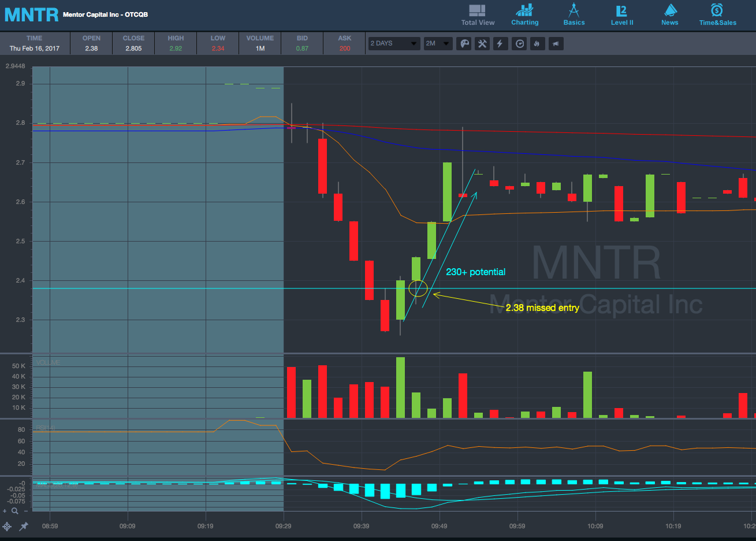Click the flame toolbar icon

(x=537, y=44)
